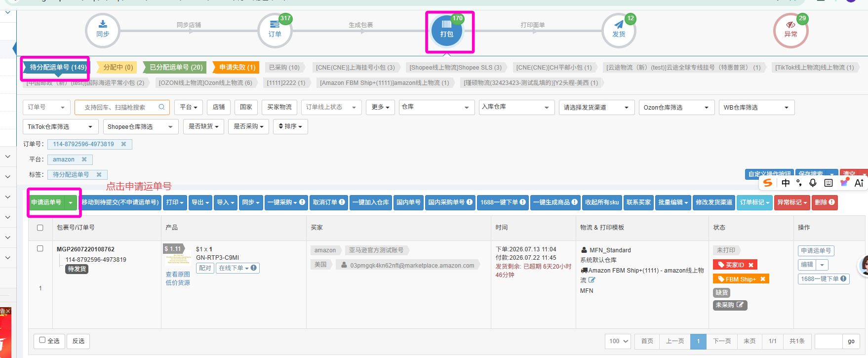Click the magnifier icon in search box
The width and height of the screenshot is (868, 358).
click(161, 107)
